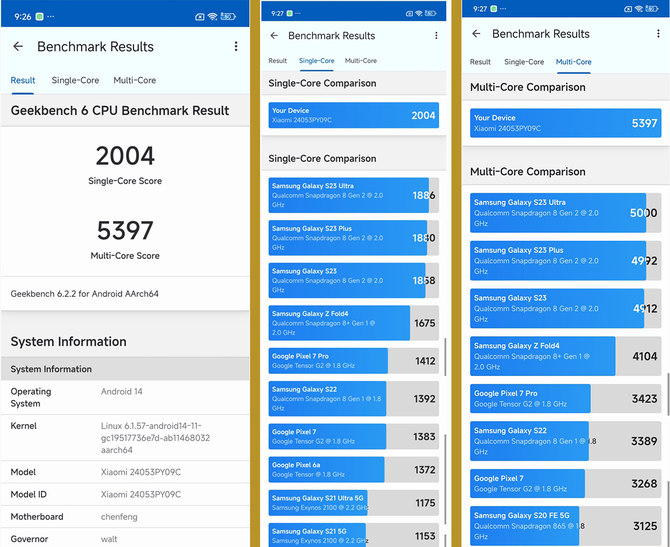This screenshot has height=547, width=670.
Task: Select Single-Core tab in left screen
Action: click(75, 80)
